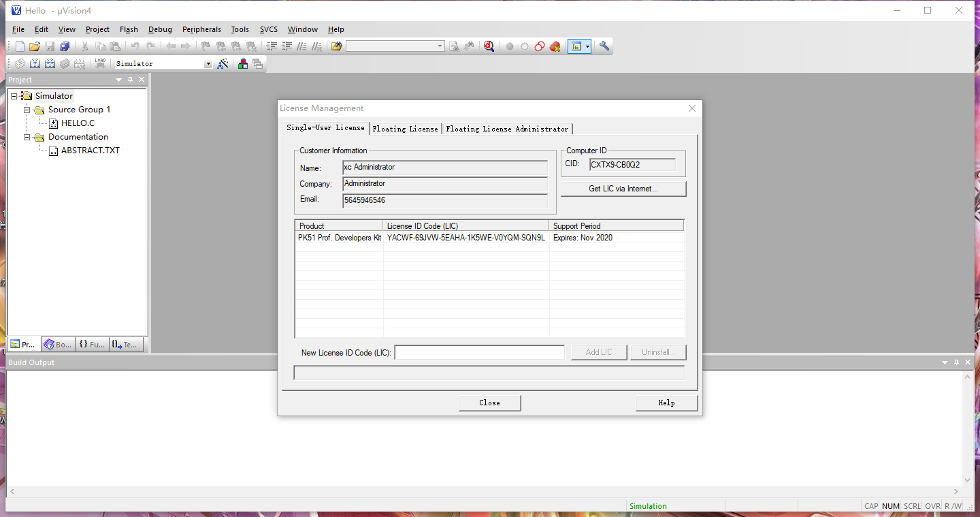980x517 pixels.
Task: Click the Manage Multi-Project Workspace icon
Action: click(x=257, y=63)
